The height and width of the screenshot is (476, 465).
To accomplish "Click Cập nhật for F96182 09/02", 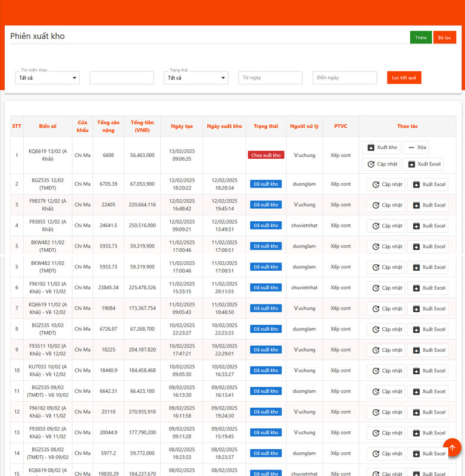I will tap(386, 412).
